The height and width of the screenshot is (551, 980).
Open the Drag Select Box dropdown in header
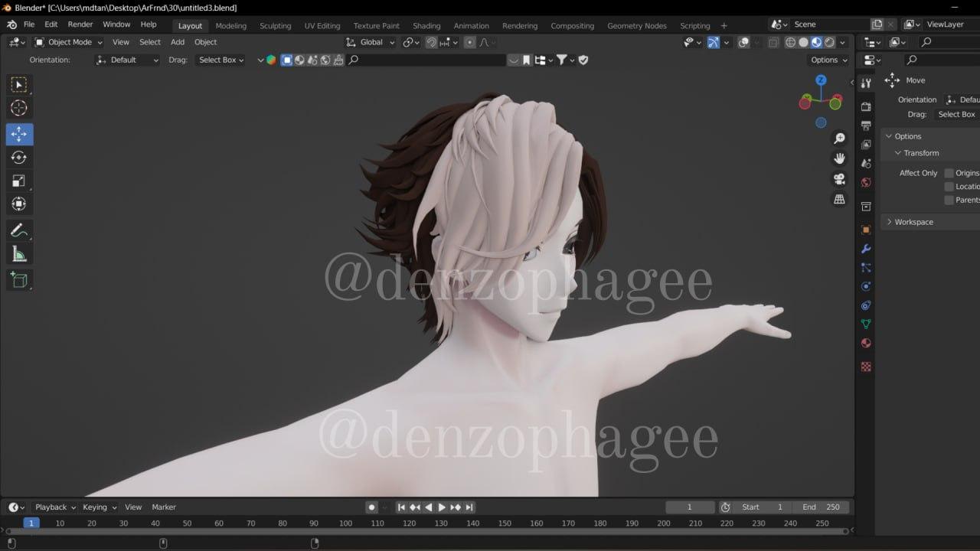[x=220, y=60]
